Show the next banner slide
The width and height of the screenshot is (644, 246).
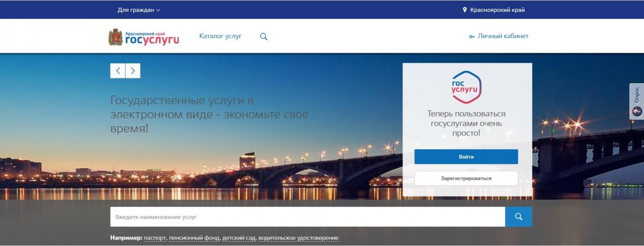(x=133, y=70)
